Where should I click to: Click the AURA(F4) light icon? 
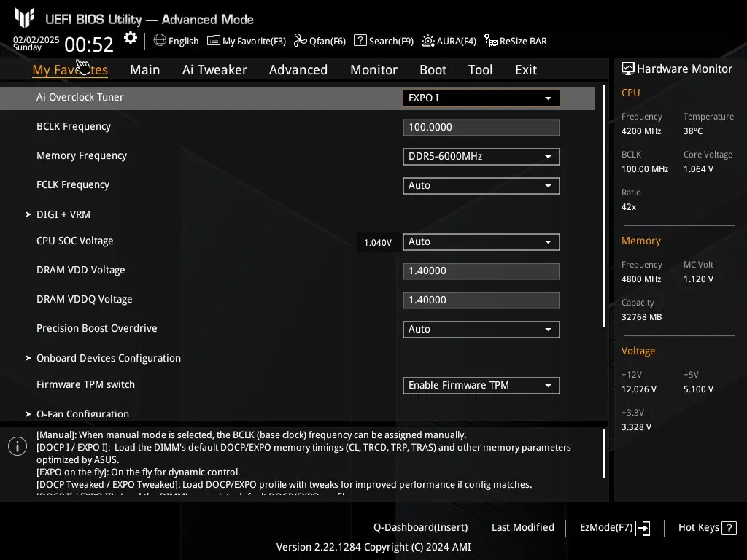click(x=427, y=41)
